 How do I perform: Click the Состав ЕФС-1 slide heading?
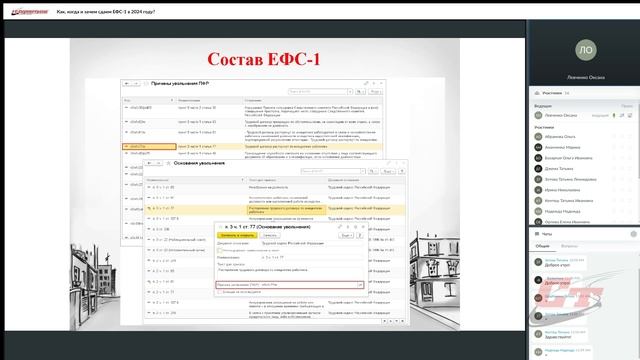coord(264,59)
